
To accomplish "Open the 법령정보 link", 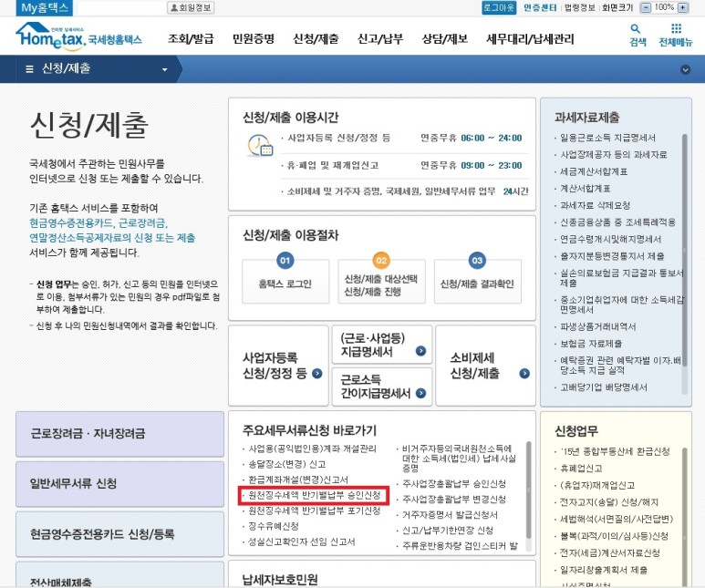I will point(579,7).
